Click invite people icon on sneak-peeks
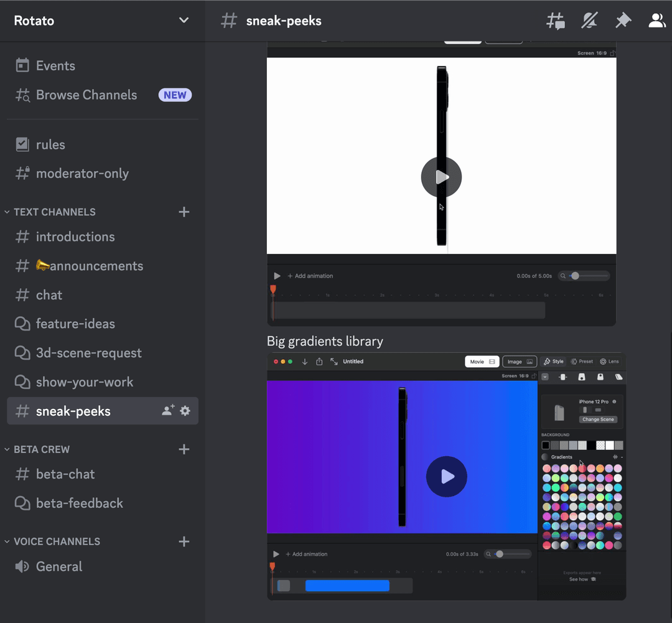The width and height of the screenshot is (672, 623). coord(168,411)
